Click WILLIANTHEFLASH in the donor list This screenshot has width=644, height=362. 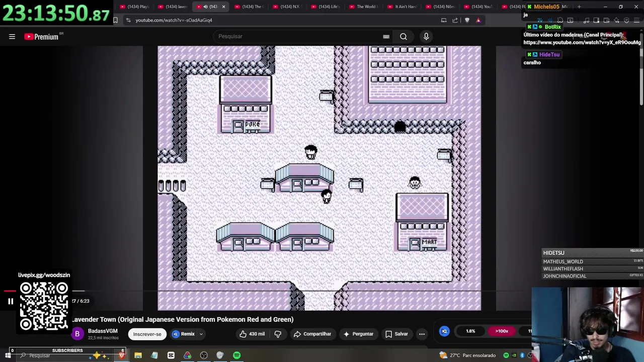click(x=563, y=268)
